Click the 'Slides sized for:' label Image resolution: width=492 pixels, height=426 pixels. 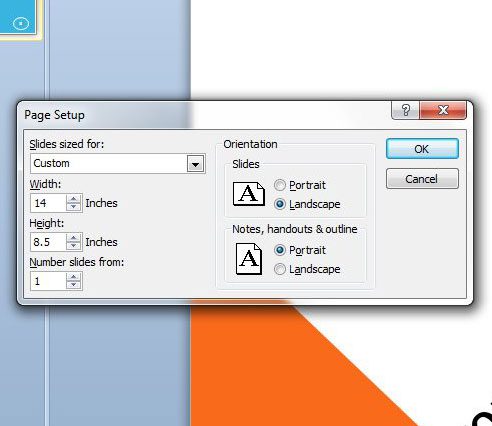(67, 144)
